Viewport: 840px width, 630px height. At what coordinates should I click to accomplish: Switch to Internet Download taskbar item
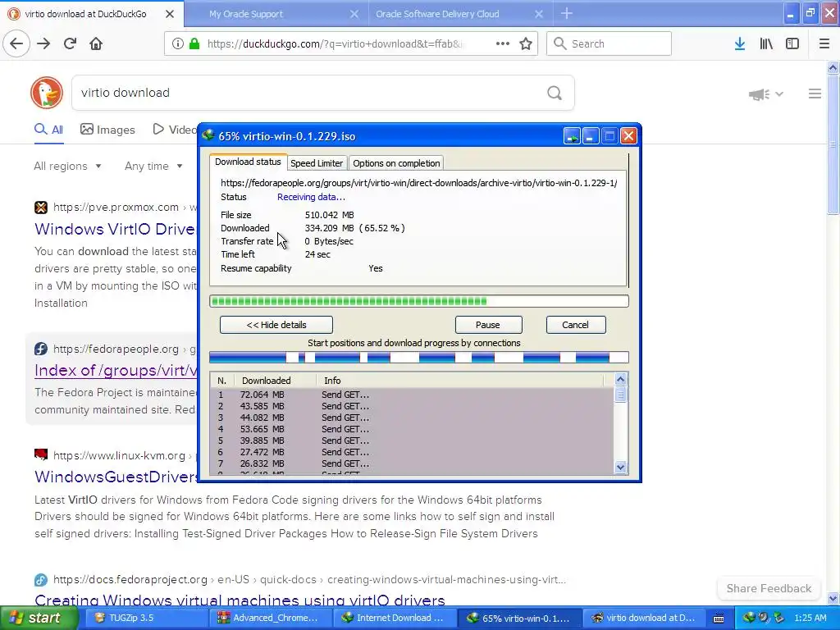395,619
